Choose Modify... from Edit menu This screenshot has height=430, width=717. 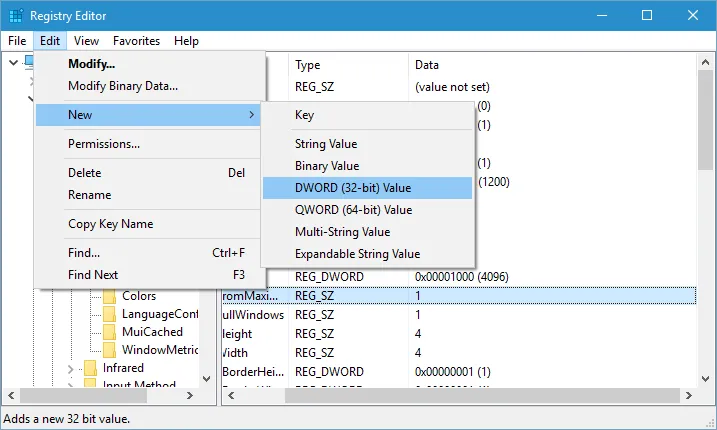point(150,64)
